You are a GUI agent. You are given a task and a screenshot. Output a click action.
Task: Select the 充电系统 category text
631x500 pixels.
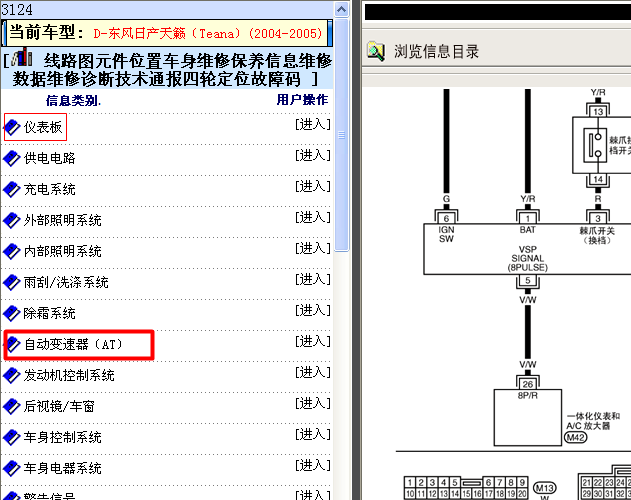pyautogui.click(x=49, y=189)
